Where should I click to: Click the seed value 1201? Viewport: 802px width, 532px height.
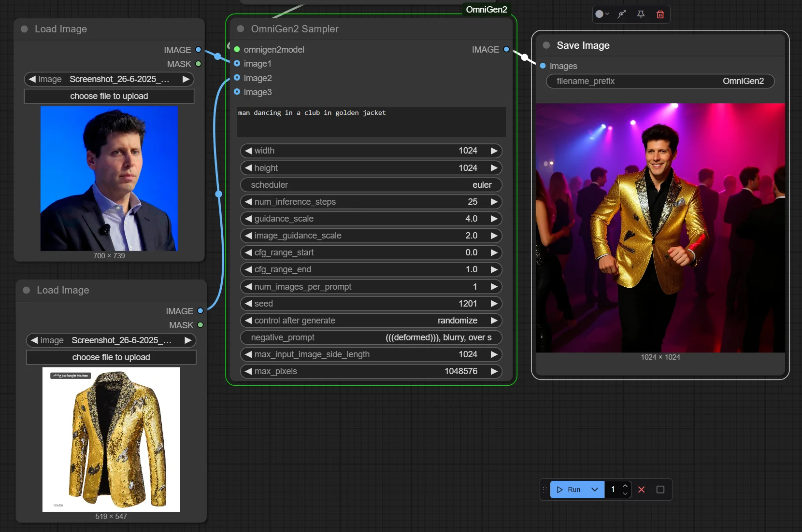pyautogui.click(x=468, y=304)
